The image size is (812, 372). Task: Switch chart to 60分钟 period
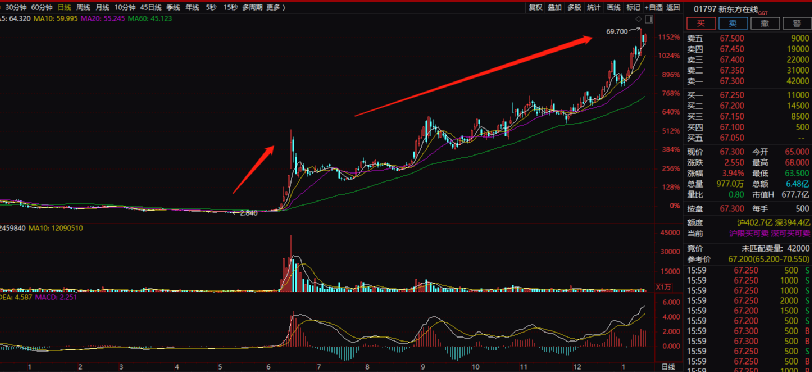click(x=41, y=7)
